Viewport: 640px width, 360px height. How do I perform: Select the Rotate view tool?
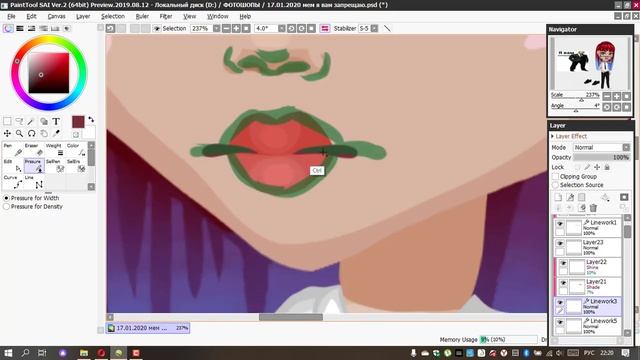pyautogui.click(x=31, y=133)
